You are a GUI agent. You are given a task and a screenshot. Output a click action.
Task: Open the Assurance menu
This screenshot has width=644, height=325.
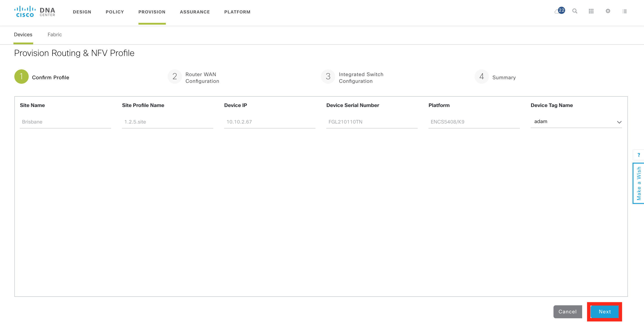tap(195, 12)
